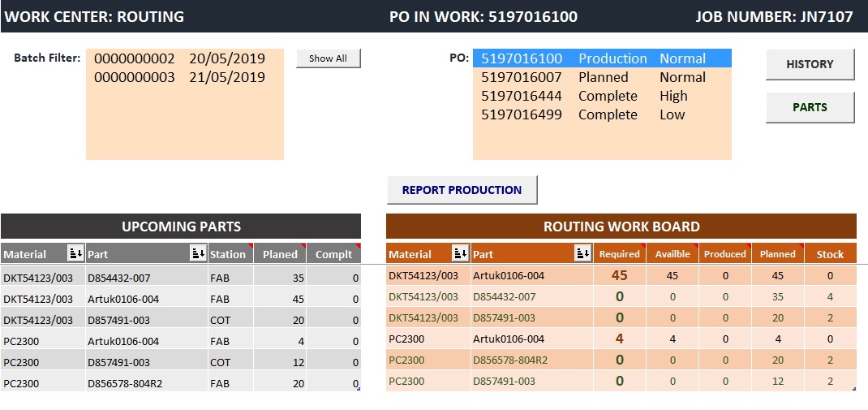Open the PARTS view
The width and height of the screenshot is (868, 410).
810,107
